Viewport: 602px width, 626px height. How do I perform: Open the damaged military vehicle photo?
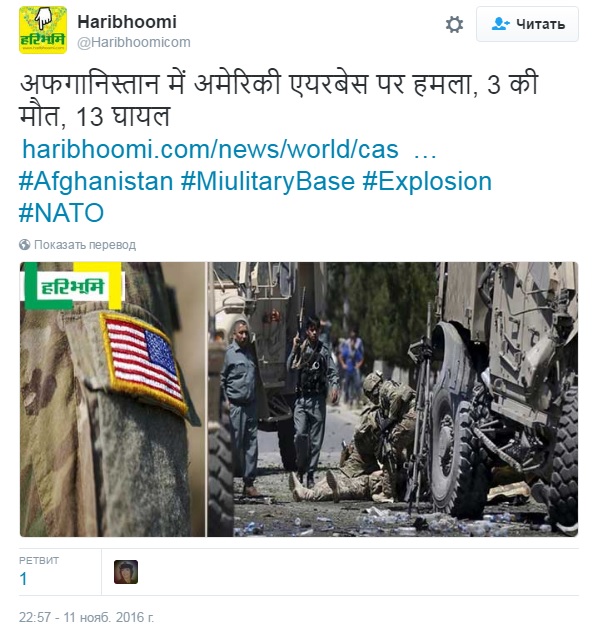[x=393, y=399]
